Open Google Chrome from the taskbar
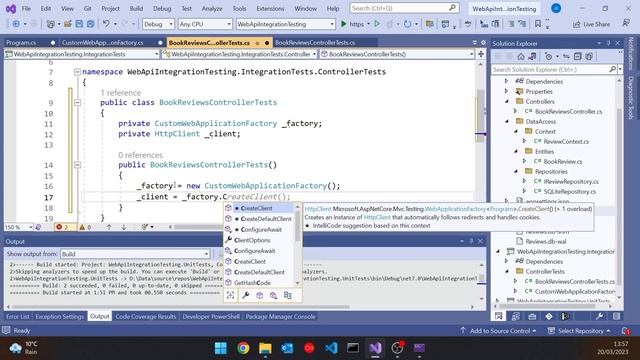The image size is (640, 360). coord(243,348)
